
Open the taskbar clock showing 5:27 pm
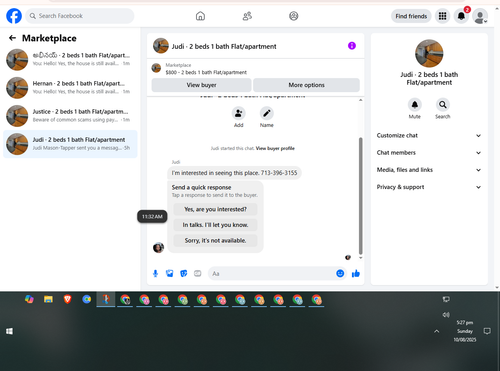pos(465,331)
